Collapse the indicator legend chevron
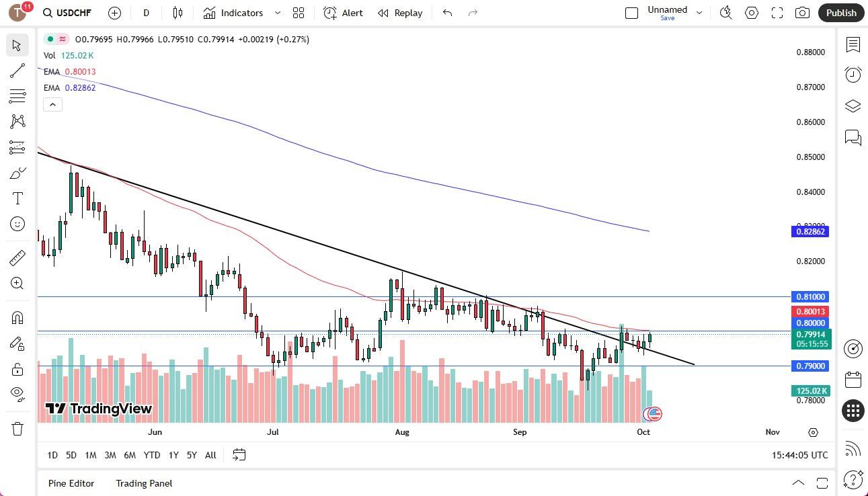Viewport: 868px width, 496px height. pyautogui.click(x=53, y=104)
